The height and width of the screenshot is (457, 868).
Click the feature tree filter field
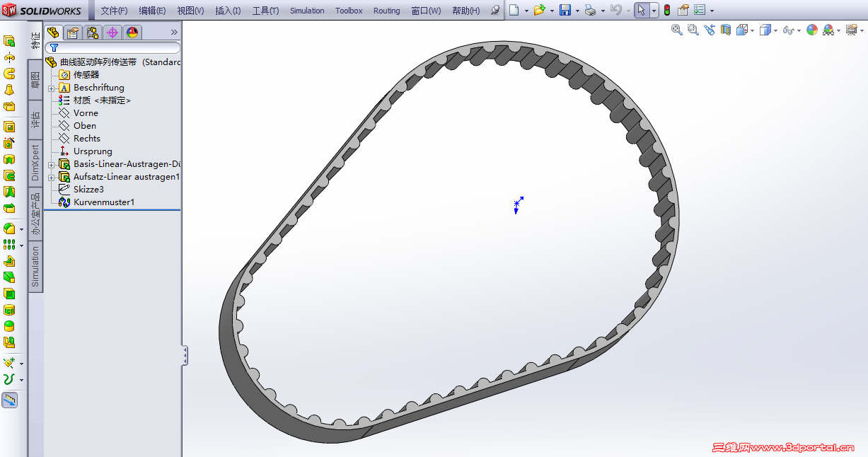[112, 48]
